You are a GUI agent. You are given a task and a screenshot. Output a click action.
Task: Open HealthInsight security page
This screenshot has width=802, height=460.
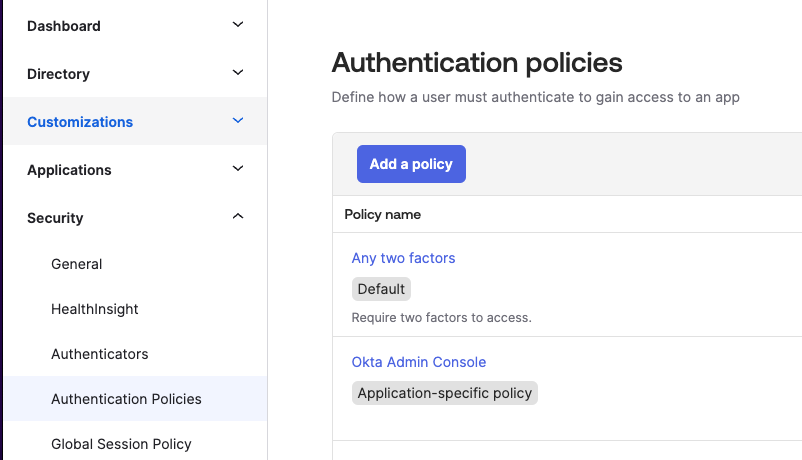click(x=95, y=309)
